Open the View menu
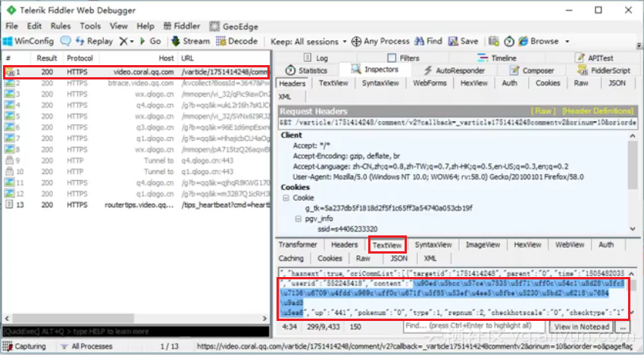Image resolution: width=644 pixels, height=355 pixels. [x=119, y=26]
